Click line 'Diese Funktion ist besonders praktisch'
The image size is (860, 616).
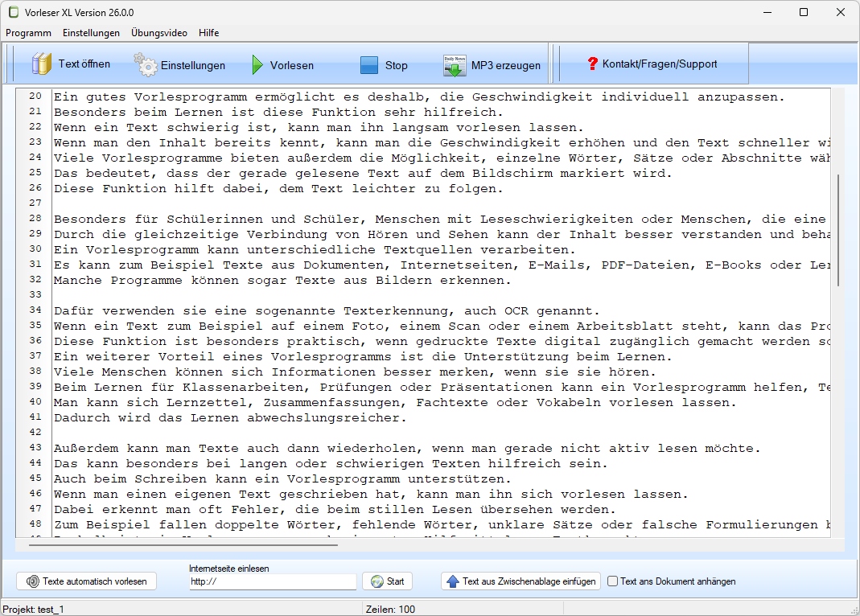[x=442, y=342]
